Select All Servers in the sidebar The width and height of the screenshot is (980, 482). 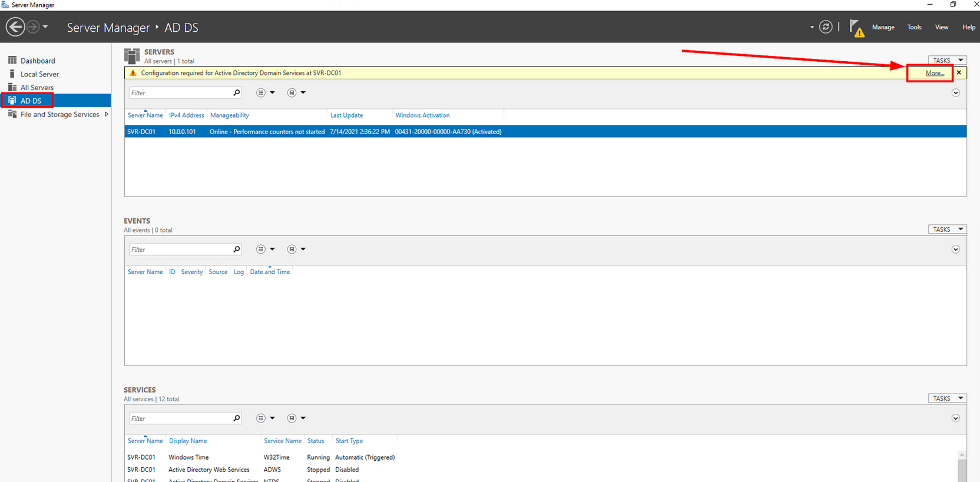point(37,88)
